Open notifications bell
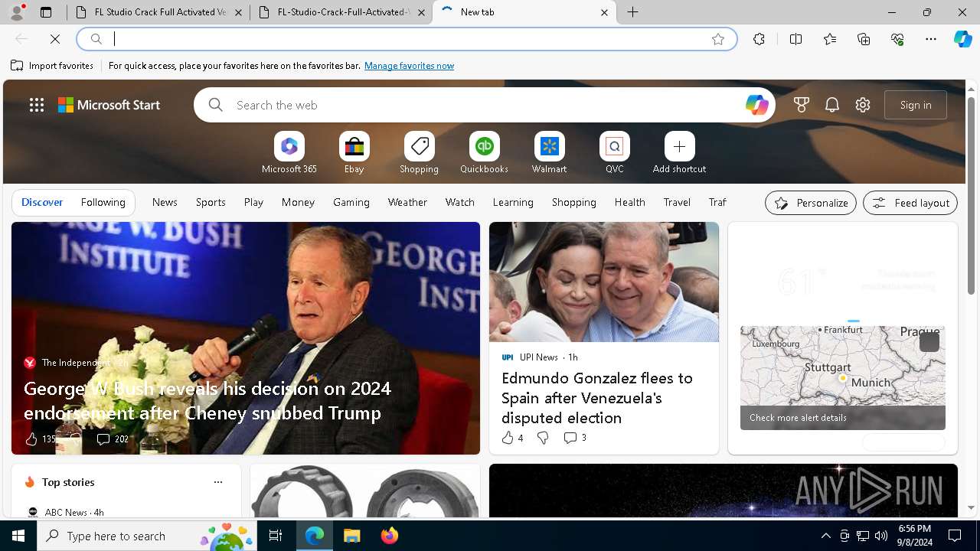Screen dimensions: 980x551 click(832, 105)
